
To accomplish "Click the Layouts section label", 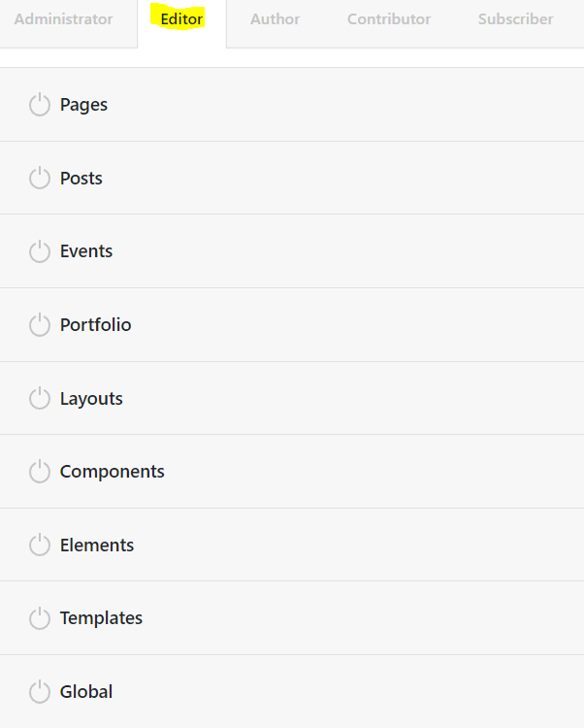I will [x=91, y=399].
